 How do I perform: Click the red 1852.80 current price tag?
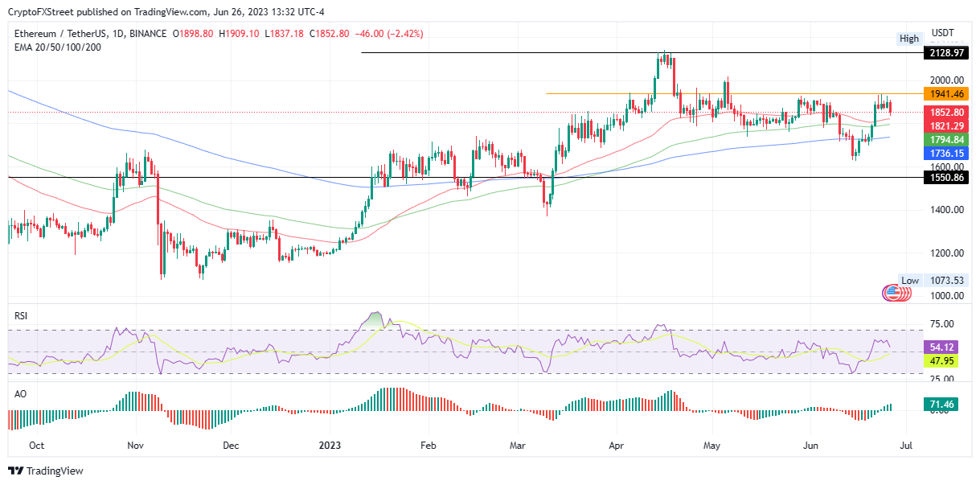[946, 113]
